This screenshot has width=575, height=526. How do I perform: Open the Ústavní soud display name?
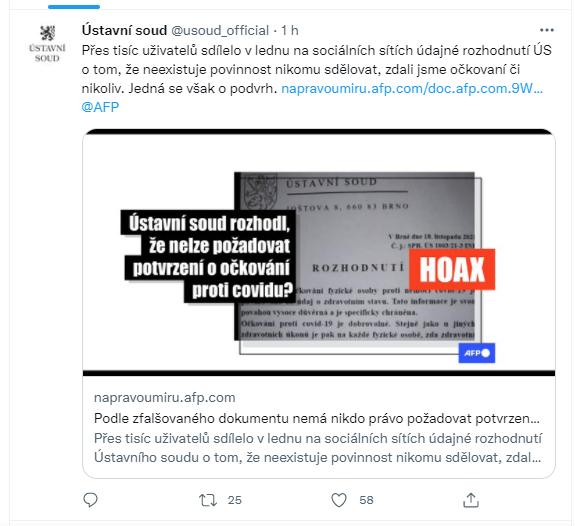click(x=124, y=30)
